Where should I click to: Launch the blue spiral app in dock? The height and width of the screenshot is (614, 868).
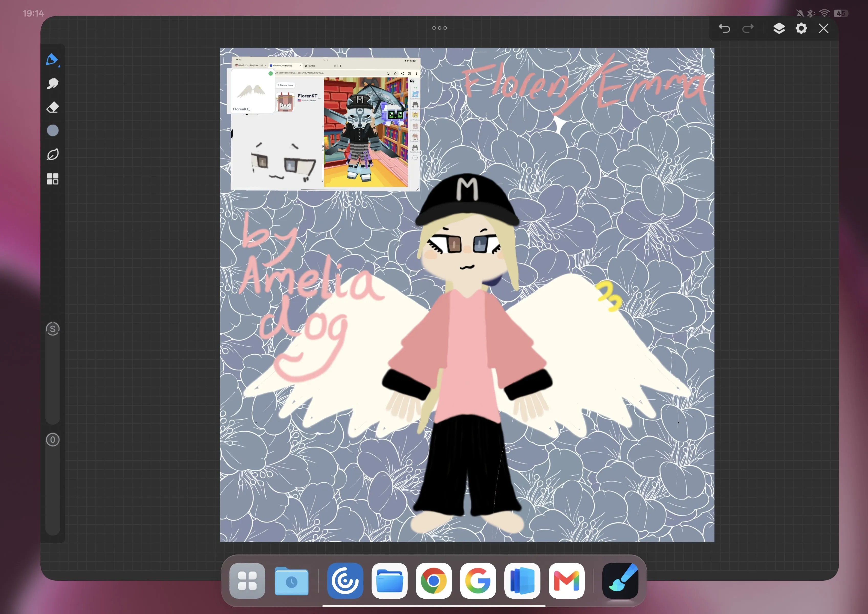pos(345,580)
